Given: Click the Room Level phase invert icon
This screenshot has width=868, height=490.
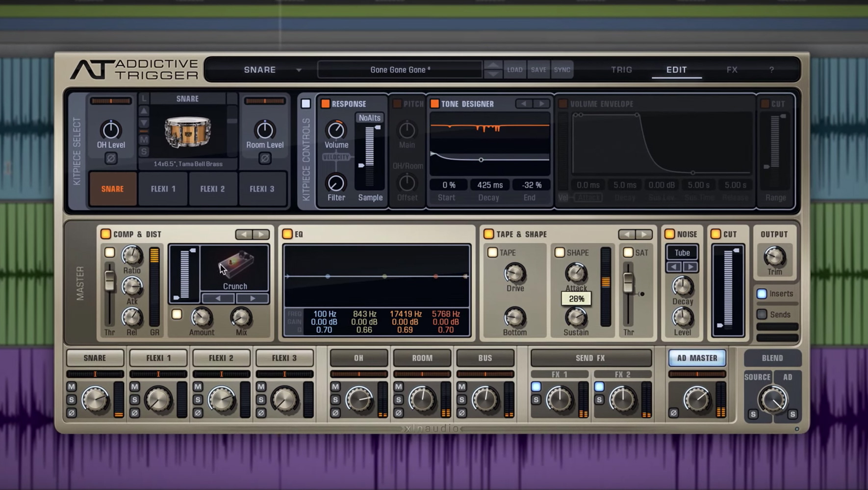Looking at the screenshot, I should click(265, 158).
